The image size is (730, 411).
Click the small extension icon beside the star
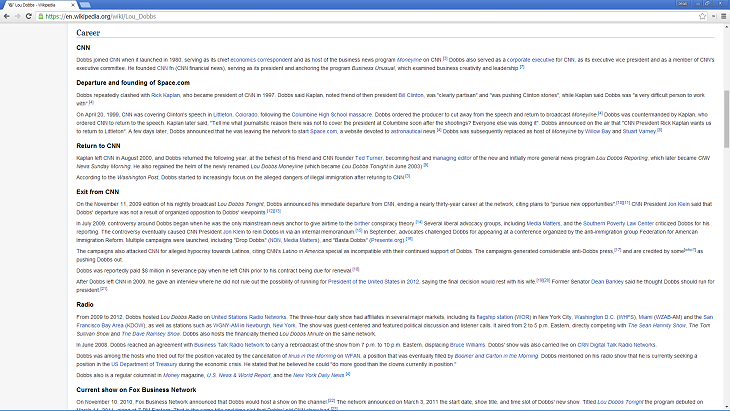pyautogui.click(x=713, y=16)
